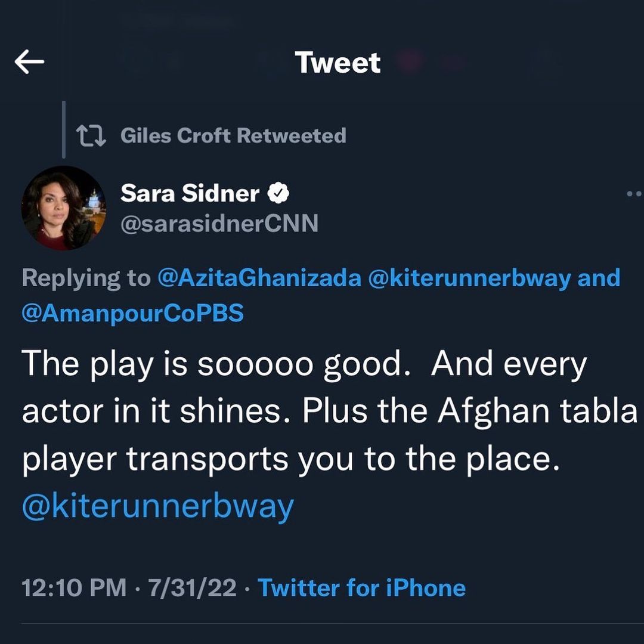The width and height of the screenshot is (644, 644).
Task: Open the @AmanpourCoPBS mention
Action: coord(132,313)
